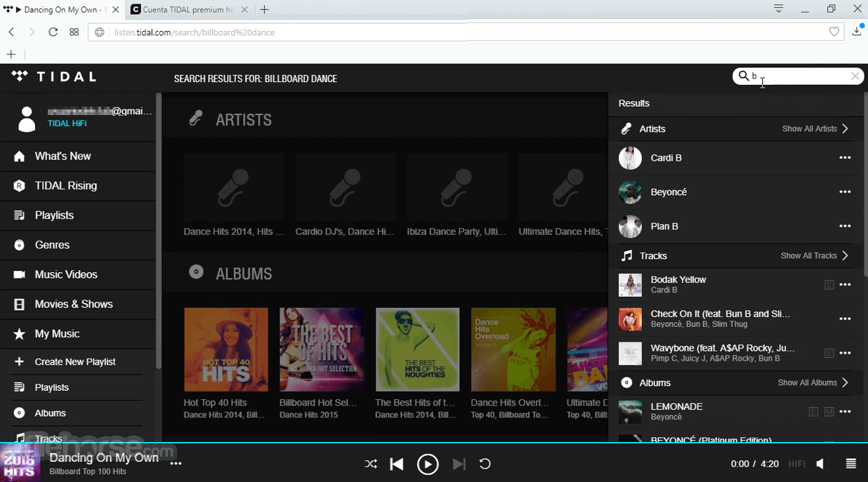This screenshot has width=868, height=482.
Task: Open more options for Bodak Yellow
Action: (x=845, y=285)
